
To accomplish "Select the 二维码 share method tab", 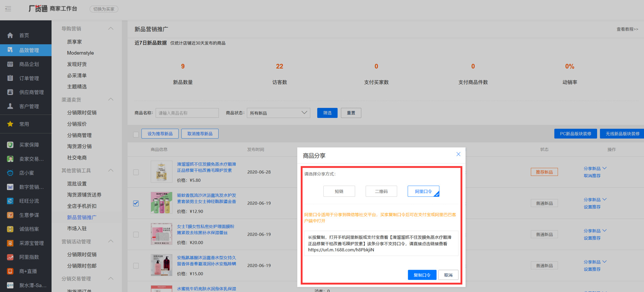I will pos(381,191).
